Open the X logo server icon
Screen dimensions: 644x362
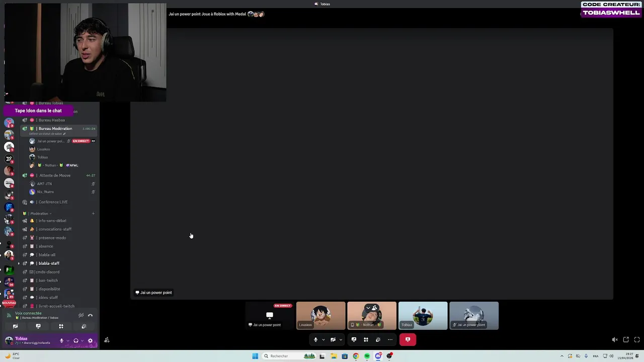click(x=9, y=159)
